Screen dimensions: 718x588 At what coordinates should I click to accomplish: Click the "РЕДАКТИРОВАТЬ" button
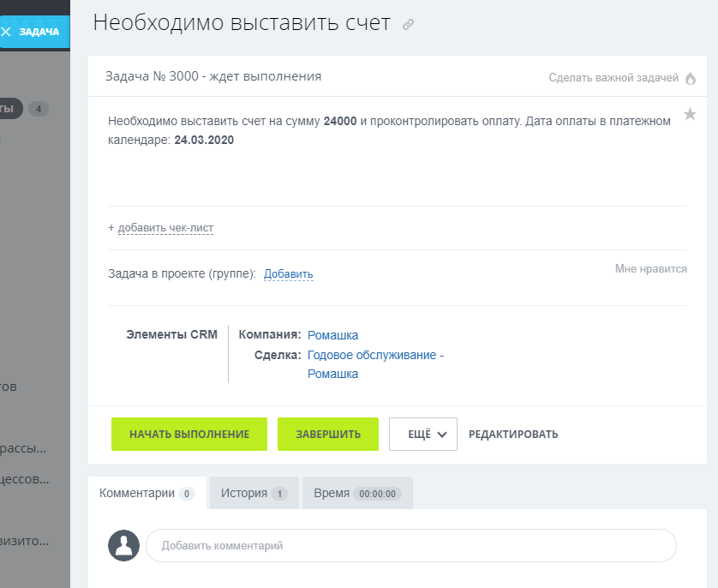pos(513,435)
